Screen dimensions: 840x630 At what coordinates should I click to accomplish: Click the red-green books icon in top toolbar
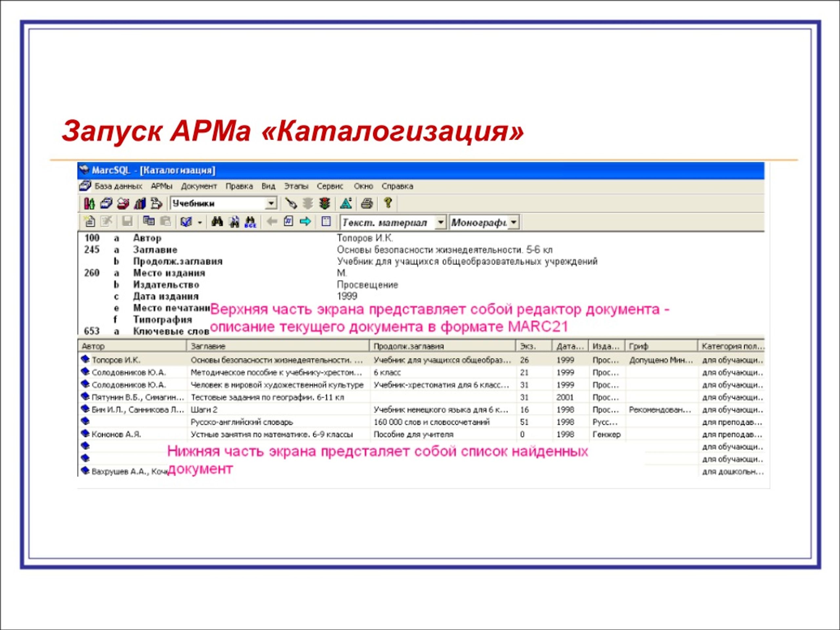(x=89, y=204)
